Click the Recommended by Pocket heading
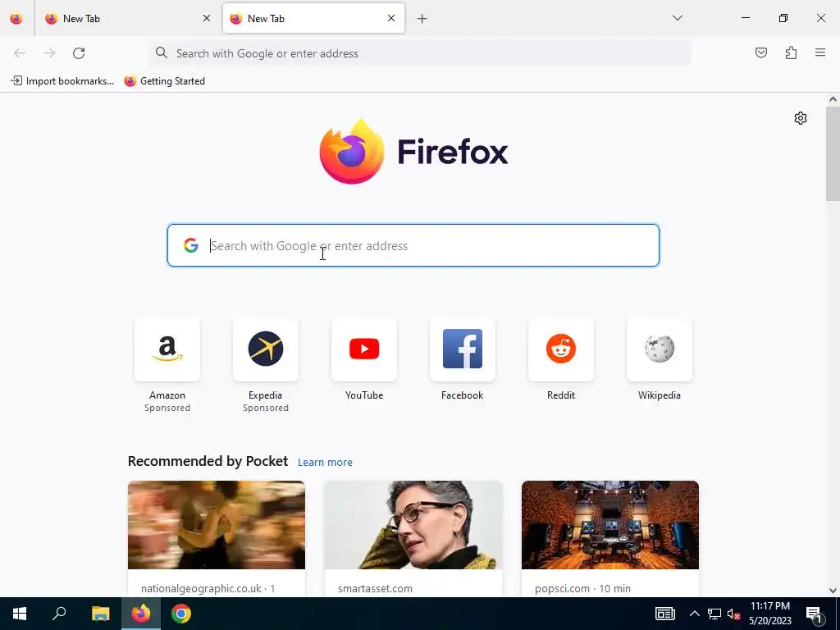Viewport: 840px width, 630px height. point(208,461)
